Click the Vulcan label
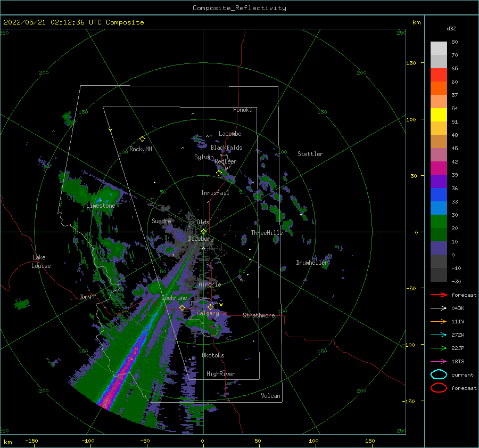Viewport: 479px width, 448px height. [271, 396]
